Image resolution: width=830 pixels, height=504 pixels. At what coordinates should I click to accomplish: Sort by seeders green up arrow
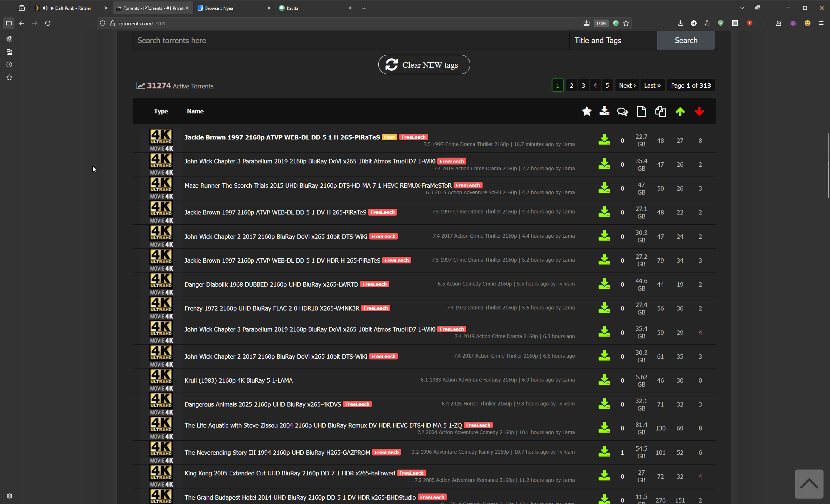pos(680,112)
